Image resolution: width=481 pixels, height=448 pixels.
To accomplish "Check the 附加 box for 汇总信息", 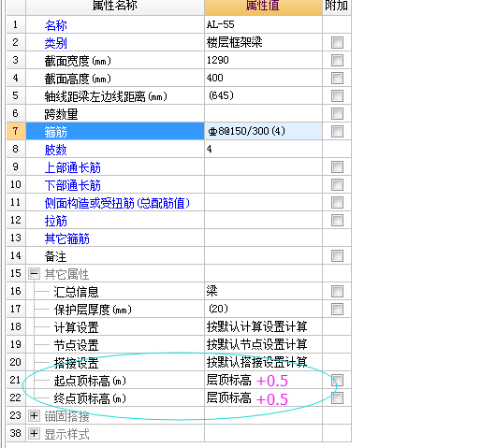I will [x=337, y=291].
